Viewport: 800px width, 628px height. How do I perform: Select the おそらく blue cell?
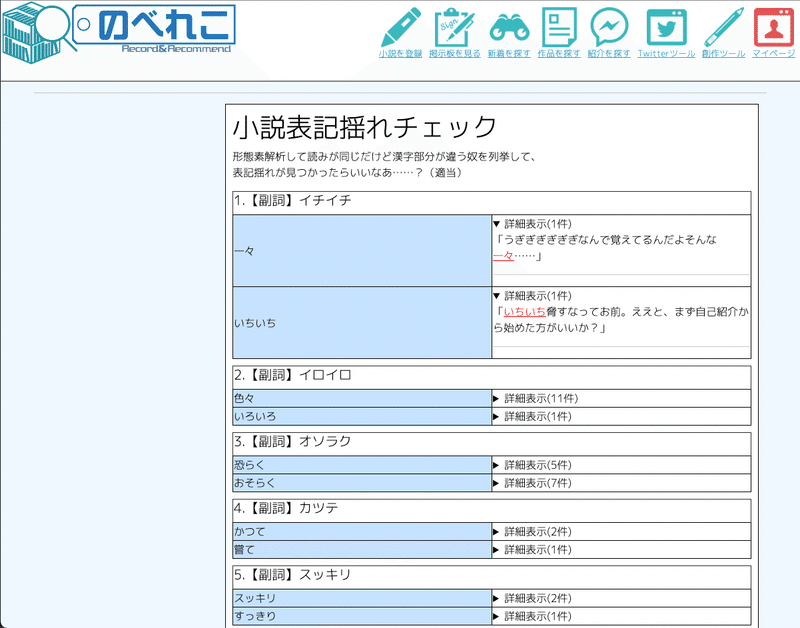(362, 483)
